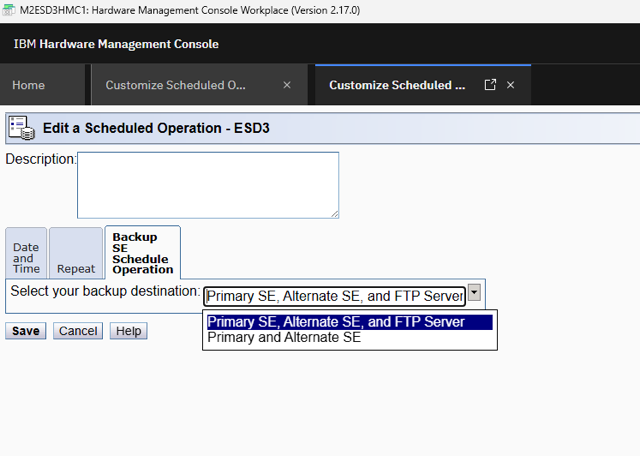Click the scheduled operation icon in header
Screen dimensions: 640x456
pos(20,127)
